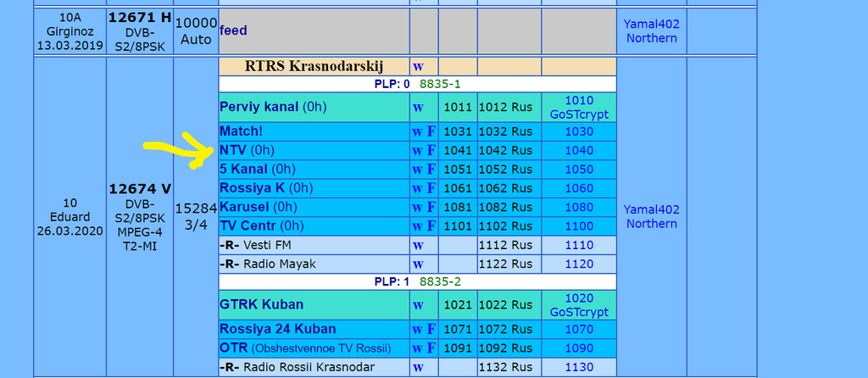Click SID value 1100 for TV Centr
The height and width of the screenshot is (378, 868).
point(579,225)
